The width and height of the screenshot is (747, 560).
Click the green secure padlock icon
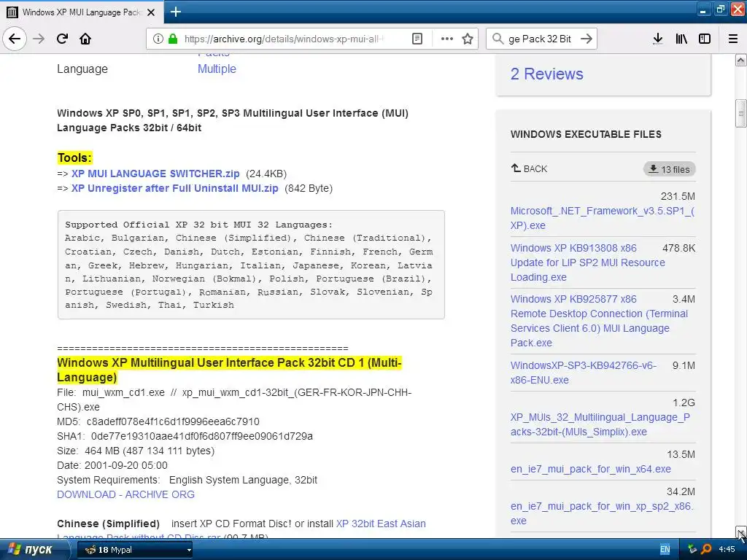172,39
